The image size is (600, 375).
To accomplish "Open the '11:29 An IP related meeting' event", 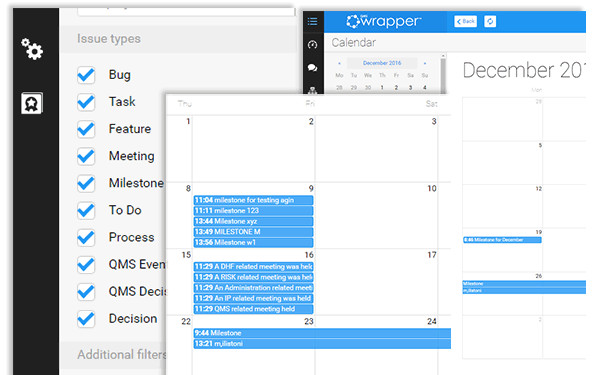I will tap(253, 298).
